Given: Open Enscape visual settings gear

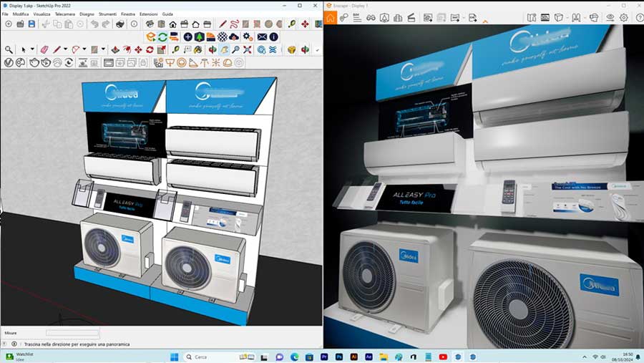Looking at the screenshot, I should click(x=624, y=18).
